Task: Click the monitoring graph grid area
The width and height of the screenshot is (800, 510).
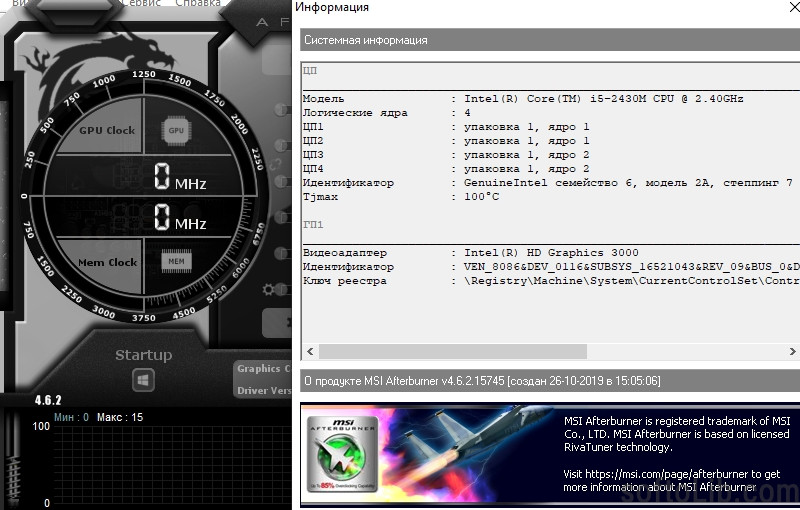Action: 172,467
